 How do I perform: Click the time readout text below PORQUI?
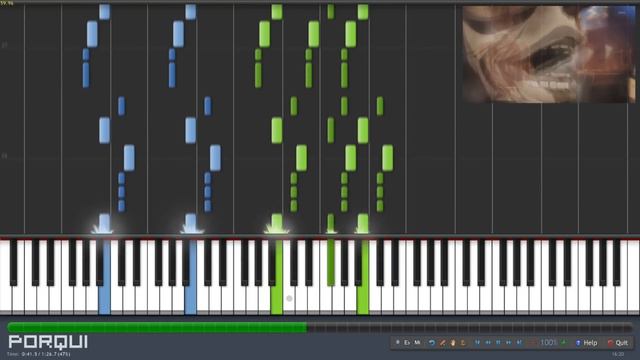39,354
